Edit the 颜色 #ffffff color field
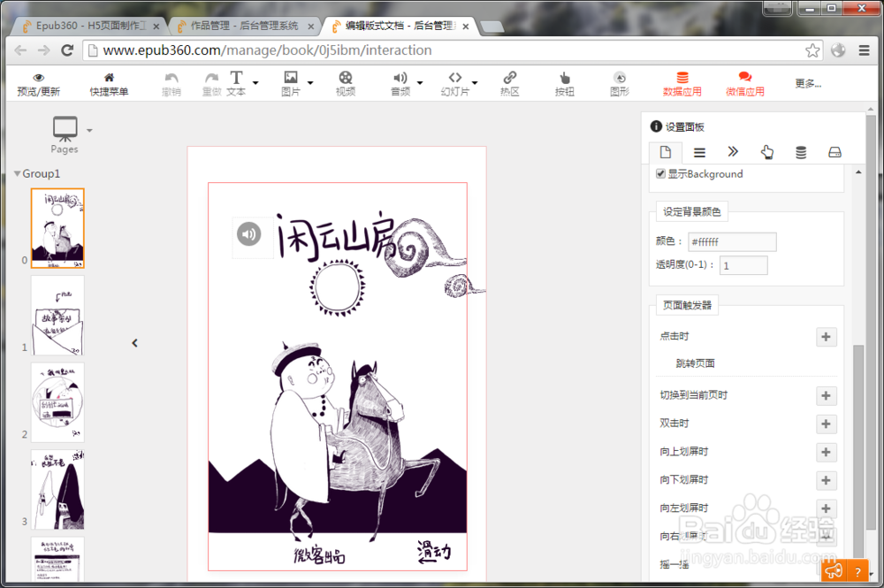 coord(732,242)
